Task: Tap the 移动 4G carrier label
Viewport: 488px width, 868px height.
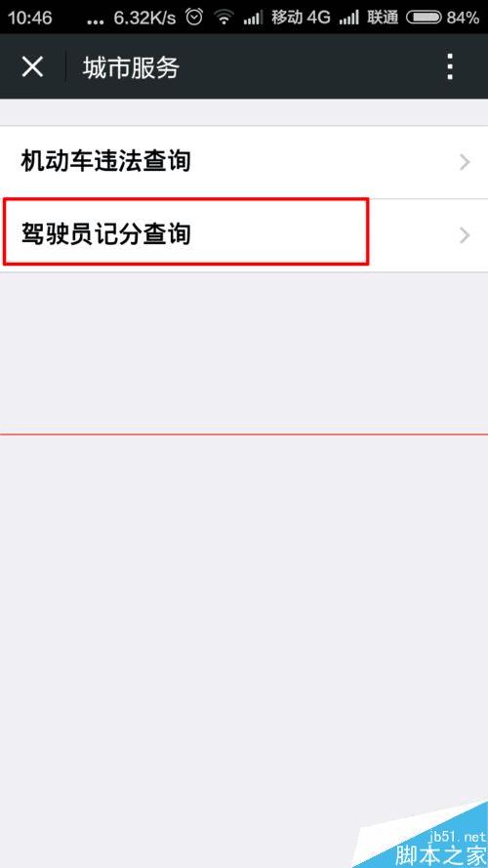Action: click(x=301, y=18)
